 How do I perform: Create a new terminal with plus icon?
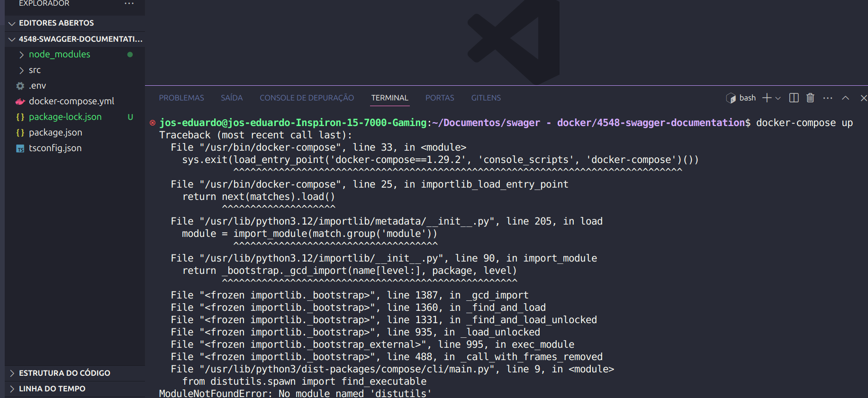767,98
